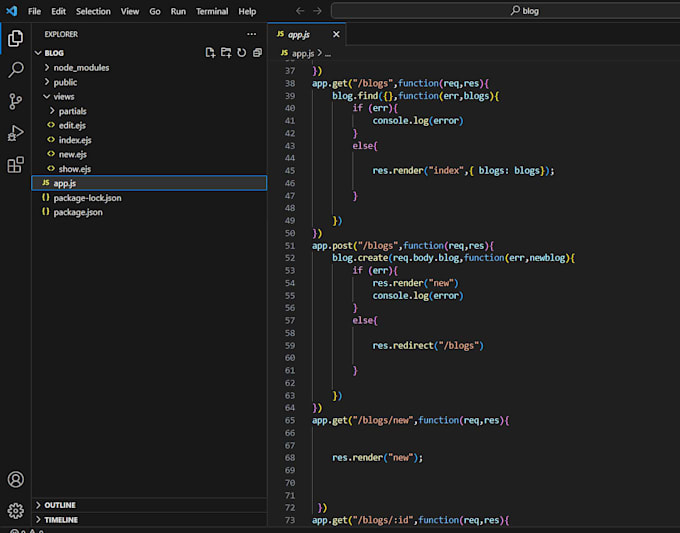Screen dimensions: 680x533
Task: Open package-lock.json in the file tree
Action: coord(149,198)
